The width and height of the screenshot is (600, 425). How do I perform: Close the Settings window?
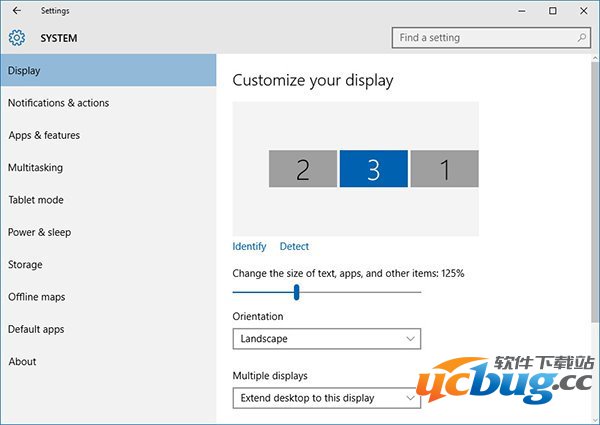[583, 11]
